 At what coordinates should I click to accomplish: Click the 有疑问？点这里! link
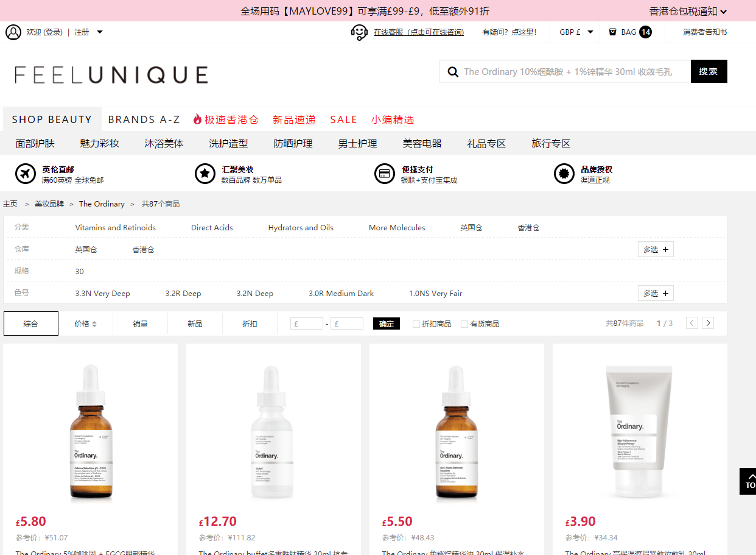click(509, 32)
